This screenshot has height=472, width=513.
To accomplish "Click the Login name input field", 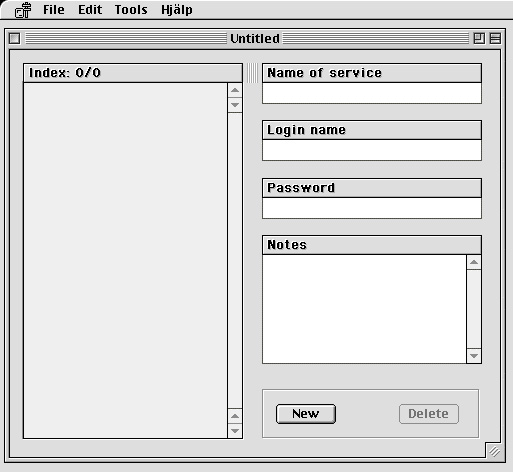I will point(372,150).
